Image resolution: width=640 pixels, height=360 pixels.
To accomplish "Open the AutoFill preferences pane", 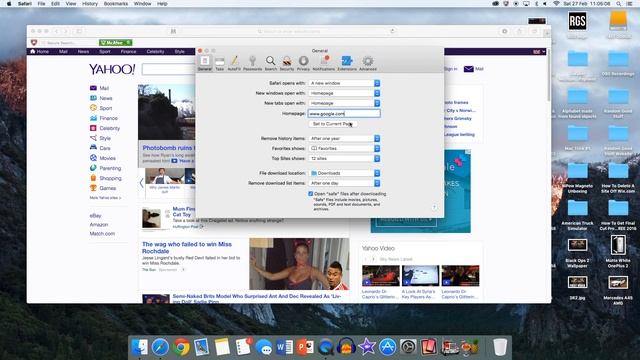I will [x=234, y=63].
